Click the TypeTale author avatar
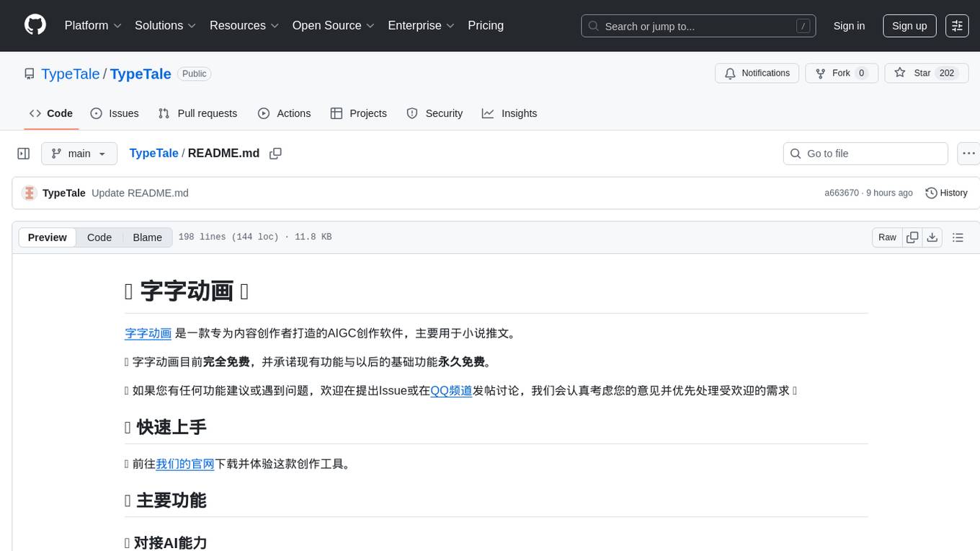The image size is (980, 551). 30,193
